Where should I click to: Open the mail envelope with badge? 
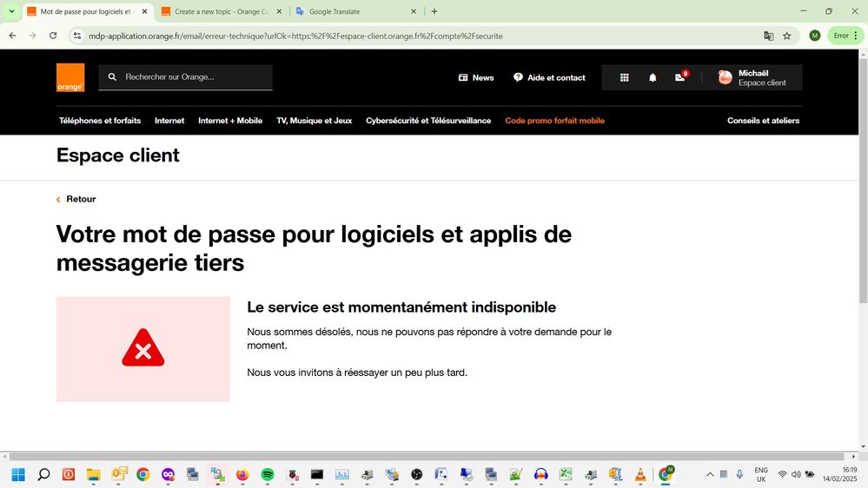[x=681, y=77]
